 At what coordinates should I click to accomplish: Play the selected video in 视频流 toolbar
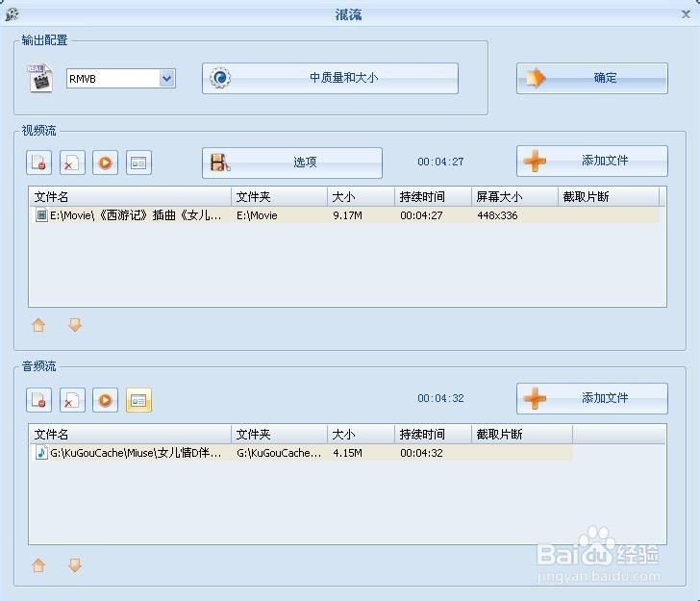(x=106, y=163)
